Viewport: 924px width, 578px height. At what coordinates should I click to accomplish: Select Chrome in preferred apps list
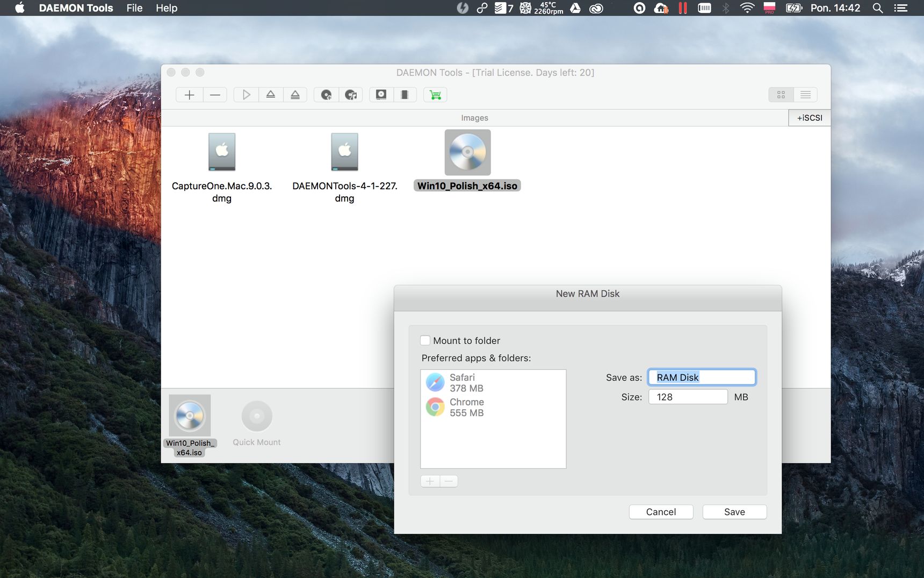(493, 408)
